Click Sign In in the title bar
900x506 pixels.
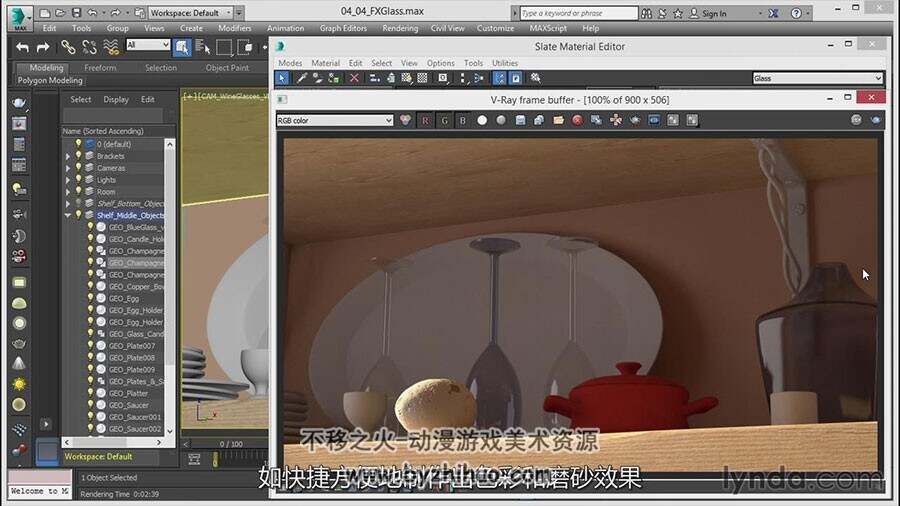pos(714,13)
